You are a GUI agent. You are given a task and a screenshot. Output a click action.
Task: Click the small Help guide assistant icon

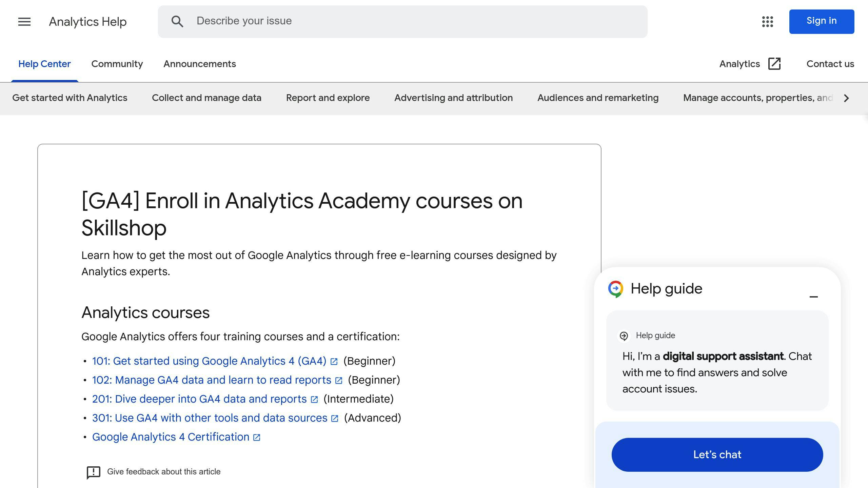pos(624,336)
